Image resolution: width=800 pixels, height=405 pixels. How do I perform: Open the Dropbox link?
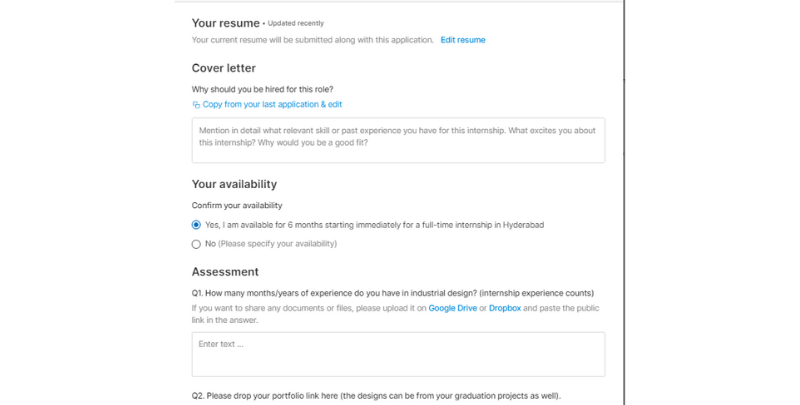point(505,308)
